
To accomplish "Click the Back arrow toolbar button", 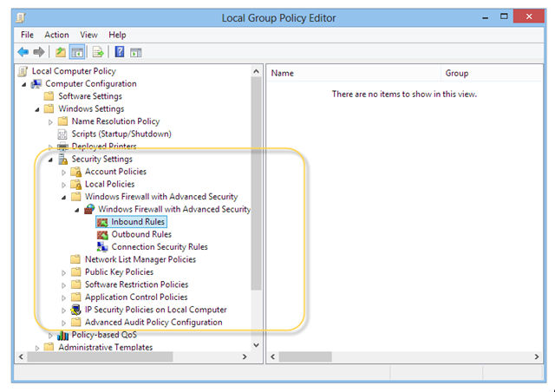I will coord(23,52).
